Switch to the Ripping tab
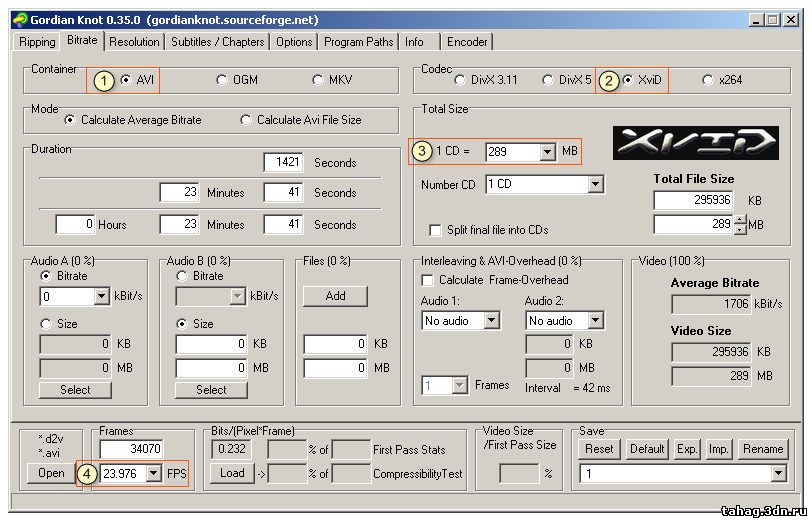This screenshot has width=812, height=521. pyautogui.click(x=37, y=42)
